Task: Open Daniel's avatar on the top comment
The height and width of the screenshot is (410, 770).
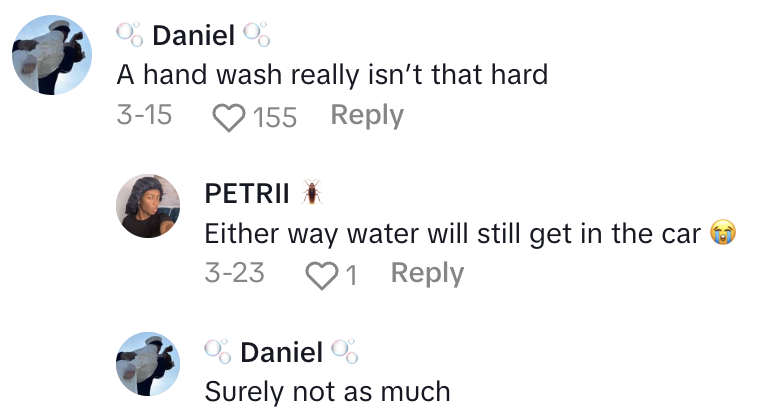Action: (x=52, y=55)
